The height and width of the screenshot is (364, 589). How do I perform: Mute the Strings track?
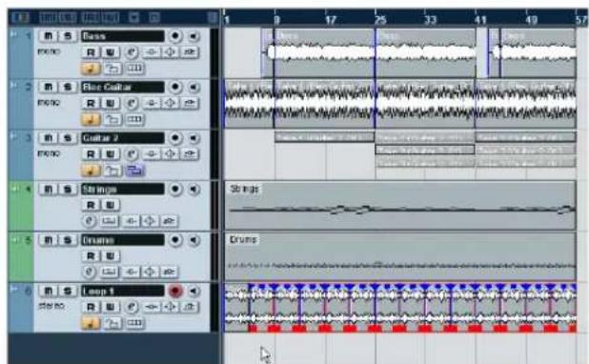pos(48,190)
